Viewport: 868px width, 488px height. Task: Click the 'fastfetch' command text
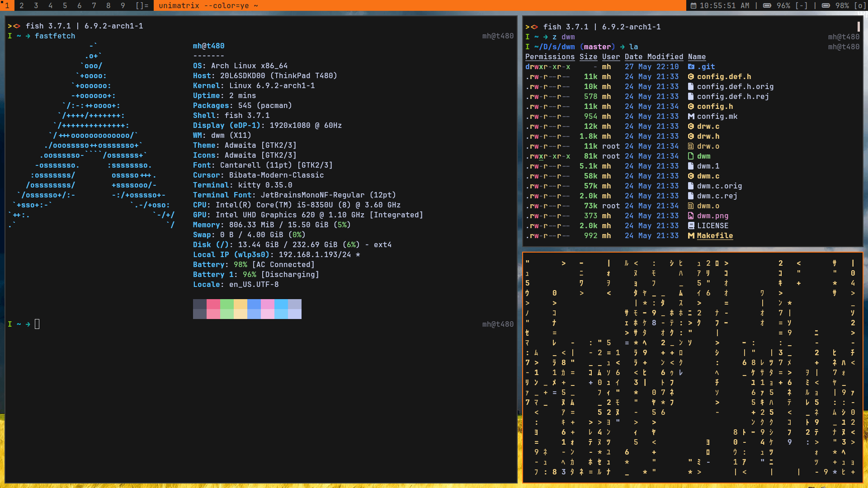(x=55, y=36)
